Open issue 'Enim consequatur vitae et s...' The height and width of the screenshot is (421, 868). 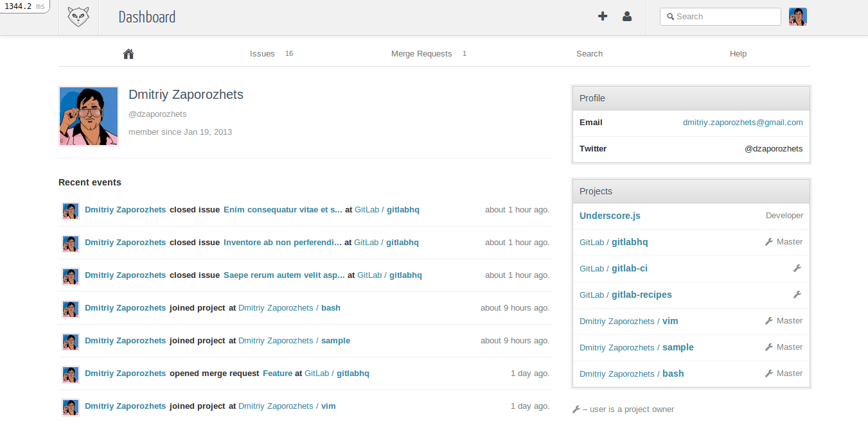pos(283,210)
